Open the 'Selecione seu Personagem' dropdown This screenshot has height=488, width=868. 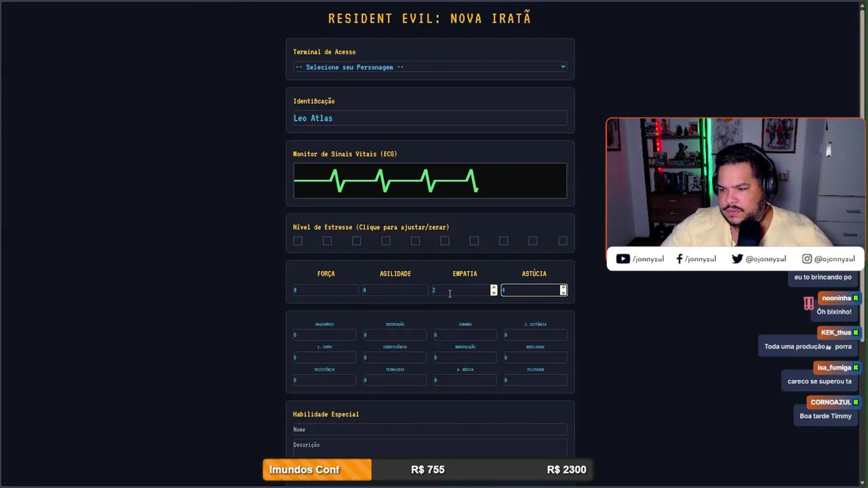(x=430, y=66)
